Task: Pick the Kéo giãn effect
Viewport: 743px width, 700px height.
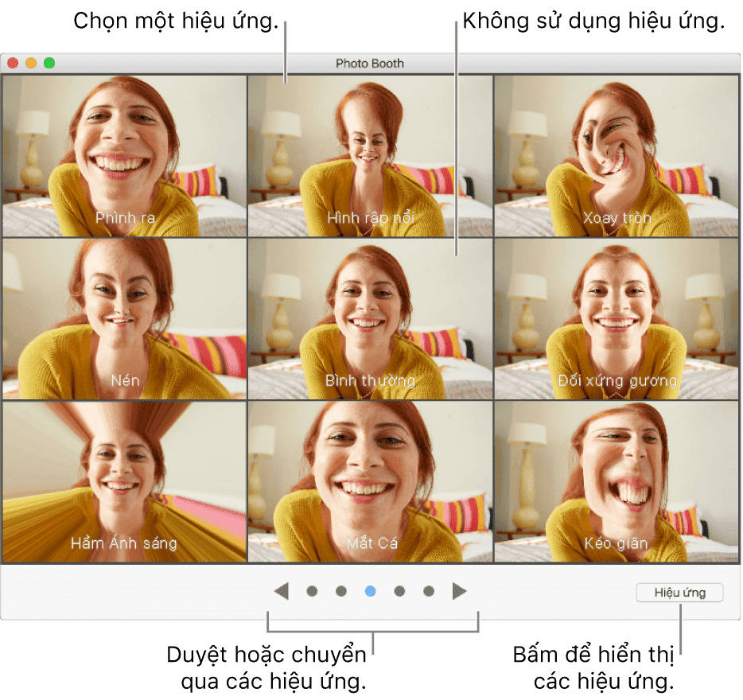Action: click(617, 482)
